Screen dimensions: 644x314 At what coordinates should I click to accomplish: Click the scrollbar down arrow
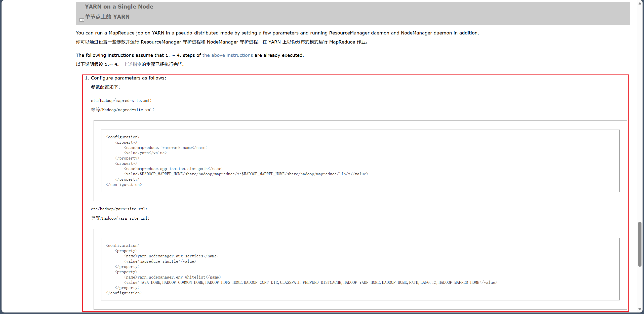[640, 309]
